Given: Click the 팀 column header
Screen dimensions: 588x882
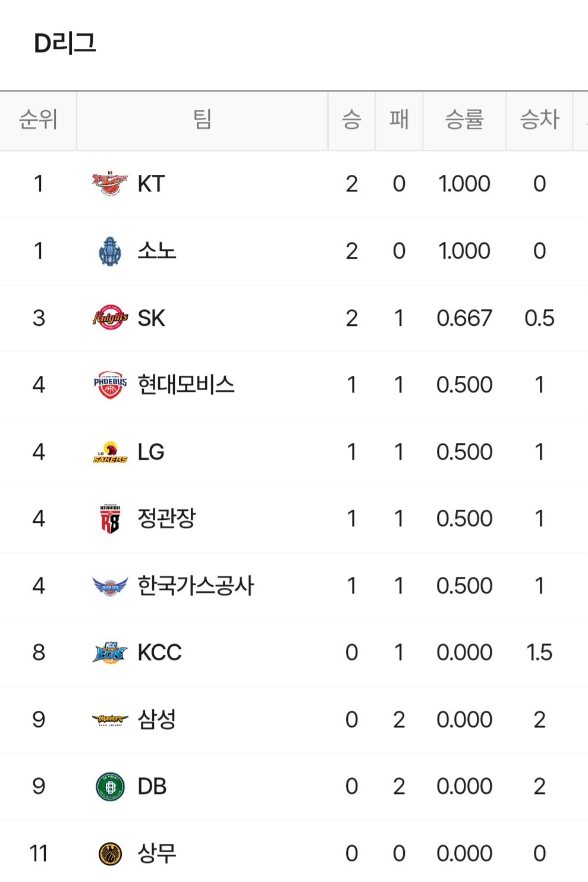Looking at the screenshot, I should click(x=202, y=120).
